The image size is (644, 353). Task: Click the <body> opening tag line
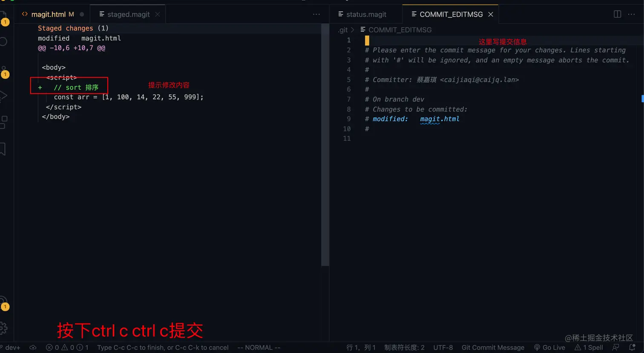(54, 67)
